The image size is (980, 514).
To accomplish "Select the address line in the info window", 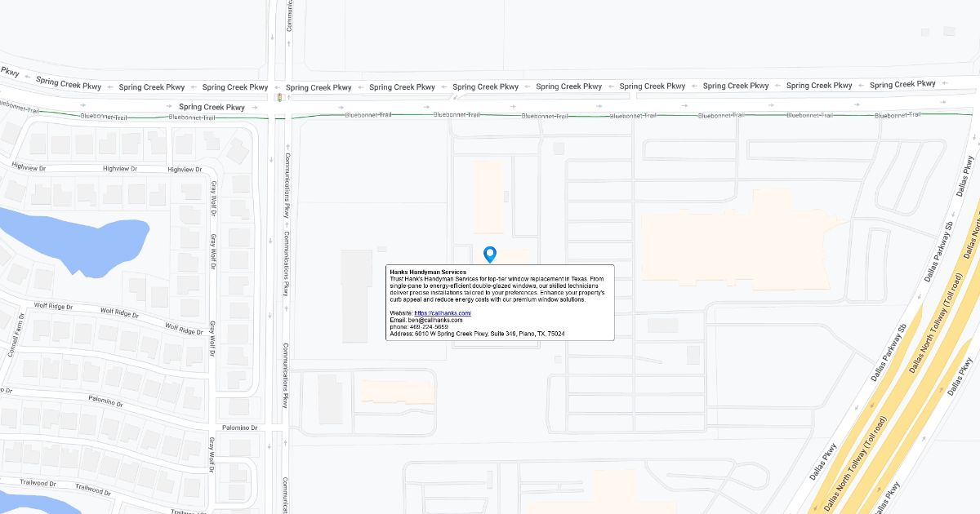I will [477, 334].
